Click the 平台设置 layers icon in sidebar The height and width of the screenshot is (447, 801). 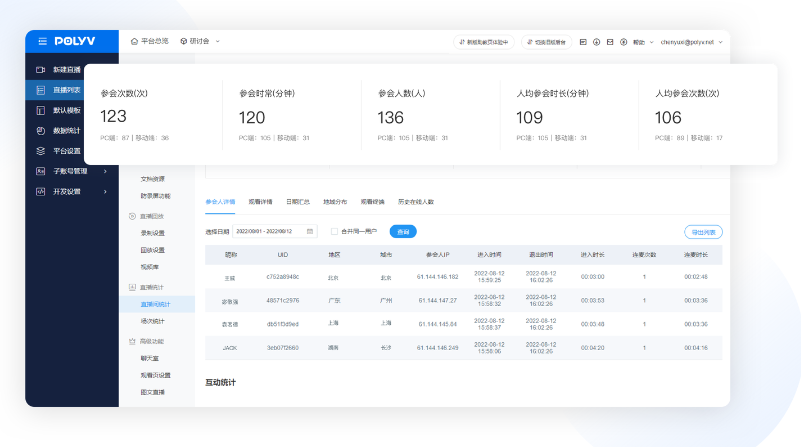click(41, 151)
